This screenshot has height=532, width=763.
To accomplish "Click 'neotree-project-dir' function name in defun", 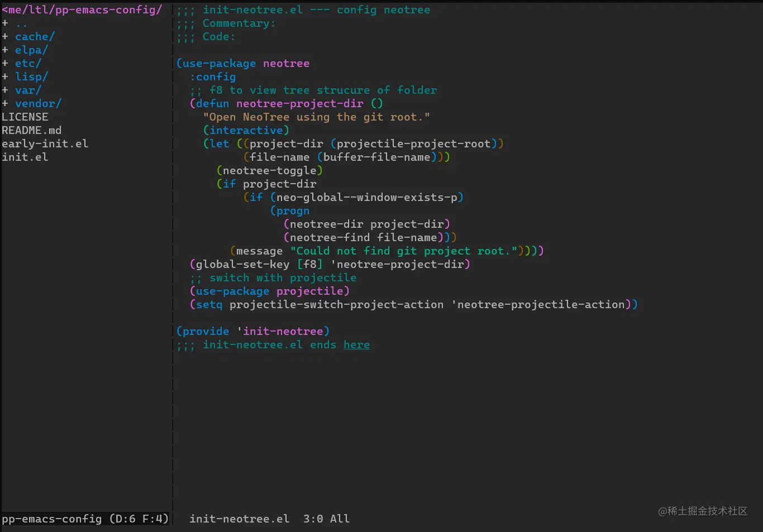I will (299, 103).
